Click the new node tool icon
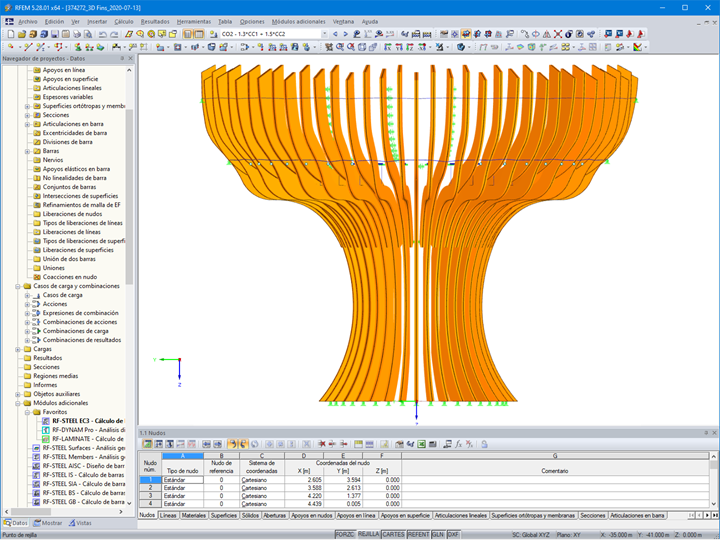720x540 pixels. point(11,47)
